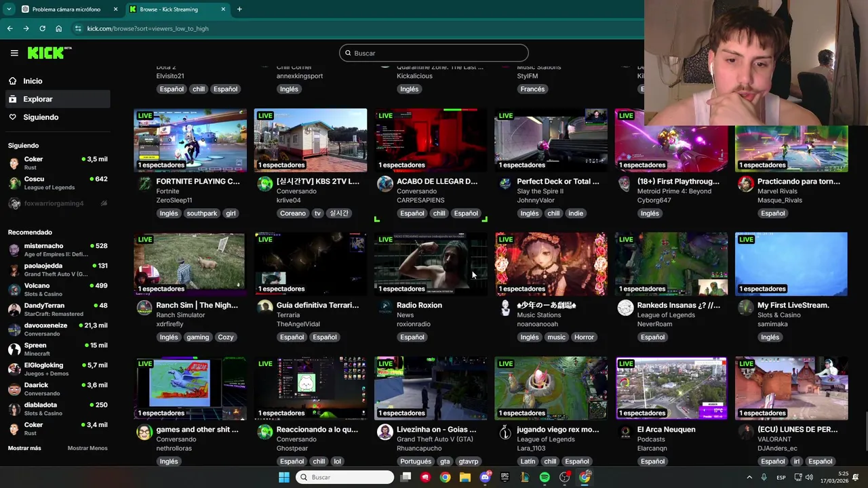This screenshot has width=868, height=488.
Task: Collapse list with Mostrar Menos
Action: point(87,448)
